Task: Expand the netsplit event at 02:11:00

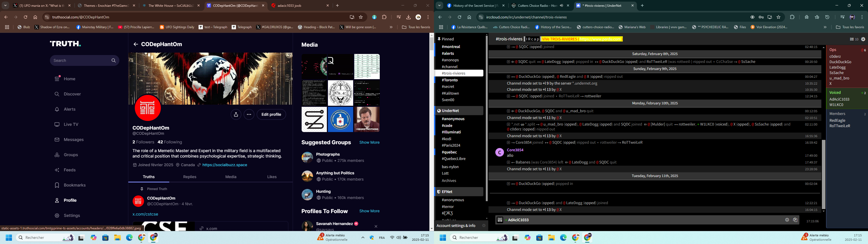Action: coord(509,125)
